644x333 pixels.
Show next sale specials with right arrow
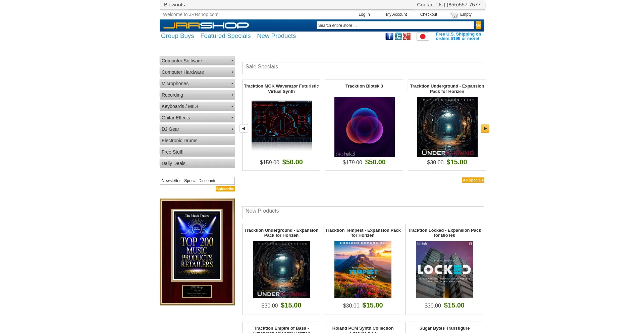pyautogui.click(x=485, y=128)
